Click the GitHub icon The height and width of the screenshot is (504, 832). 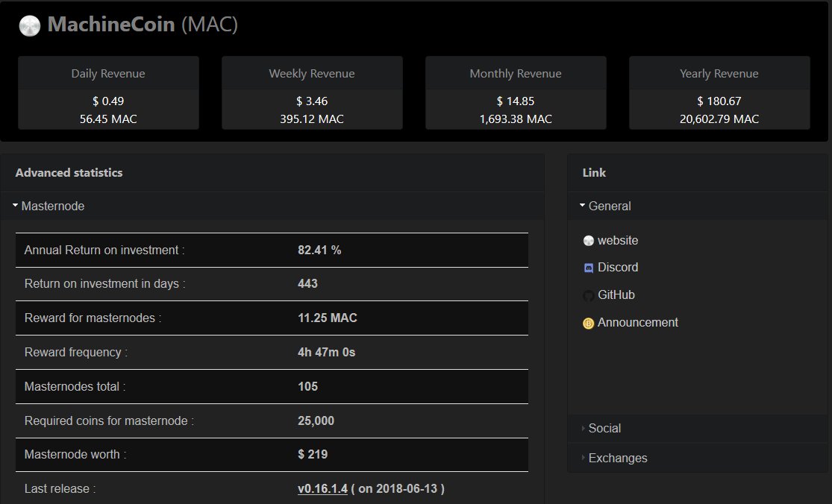pos(588,294)
